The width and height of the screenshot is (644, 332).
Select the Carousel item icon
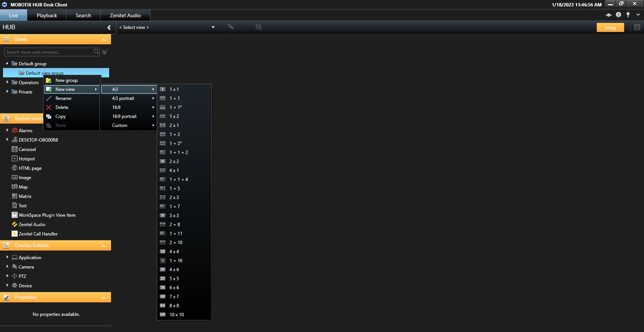pos(15,149)
